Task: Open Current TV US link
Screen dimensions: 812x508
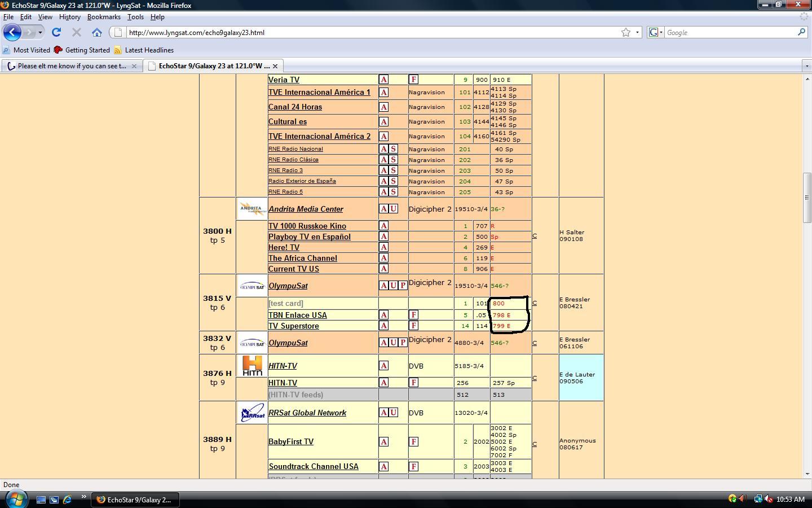Action: tap(294, 269)
